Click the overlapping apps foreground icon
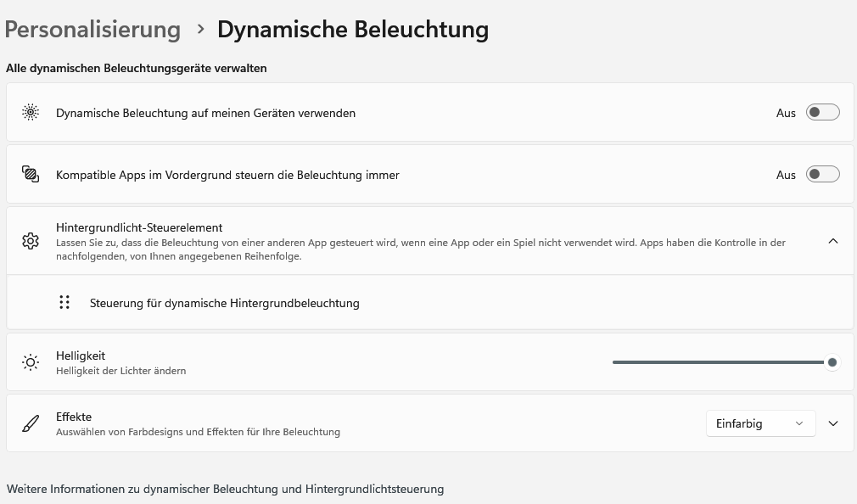The image size is (857, 504). click(31, 175)
